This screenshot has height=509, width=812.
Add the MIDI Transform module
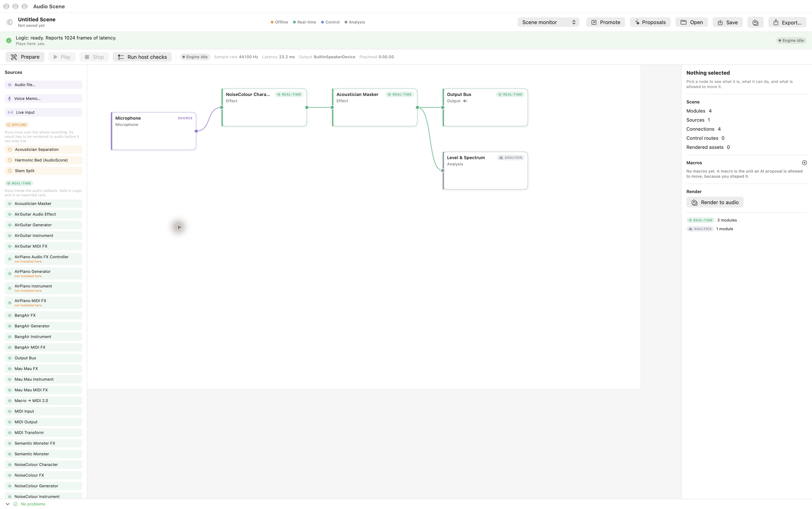coord(43,433)
